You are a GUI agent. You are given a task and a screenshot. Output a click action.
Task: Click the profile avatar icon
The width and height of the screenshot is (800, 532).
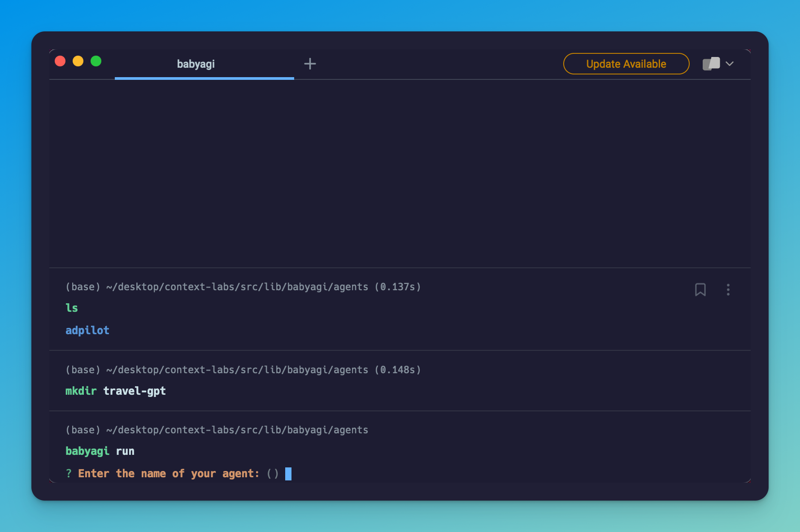[711, 64]
